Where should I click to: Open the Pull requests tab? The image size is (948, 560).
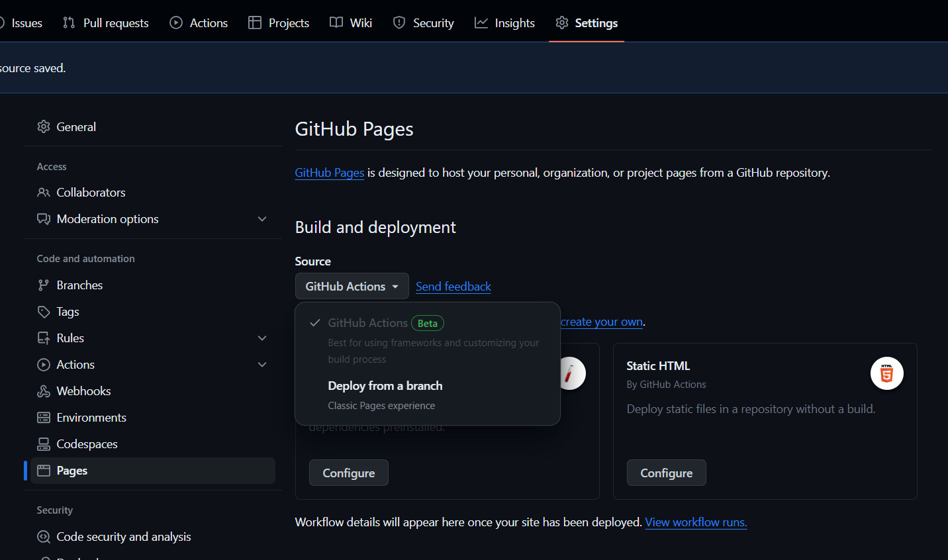(x=106, y=23)
